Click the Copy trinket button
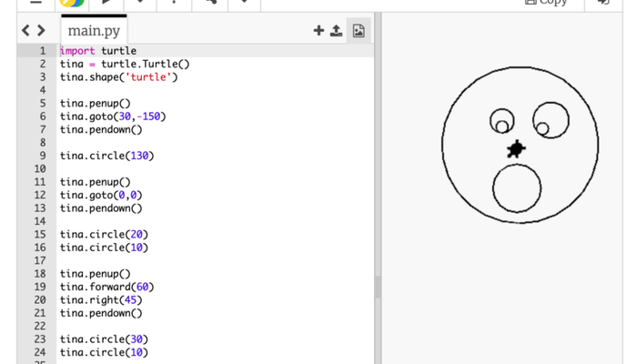Image resolution: width=637 pixels, height=364 pixels. [x=546, y=3]
